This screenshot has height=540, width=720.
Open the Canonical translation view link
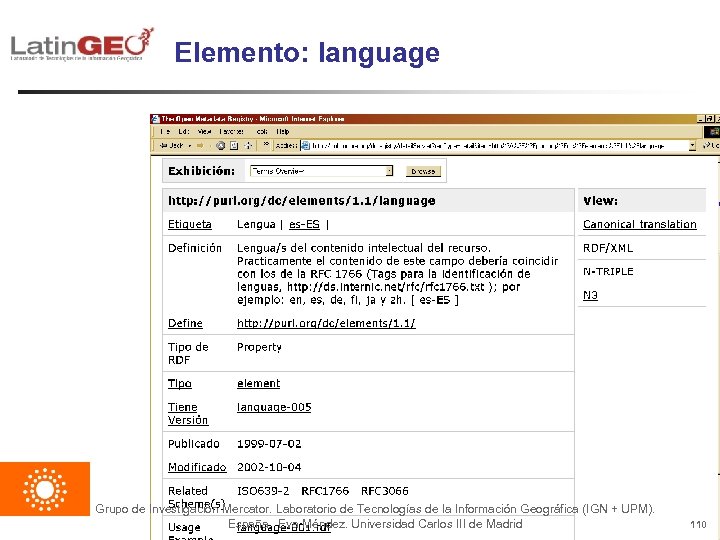(x=640, y=224)
